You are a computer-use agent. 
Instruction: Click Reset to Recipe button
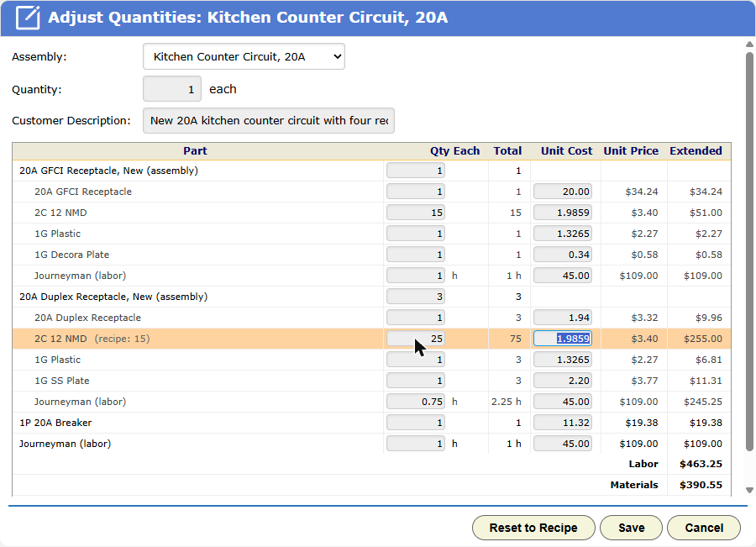[533, 528]
